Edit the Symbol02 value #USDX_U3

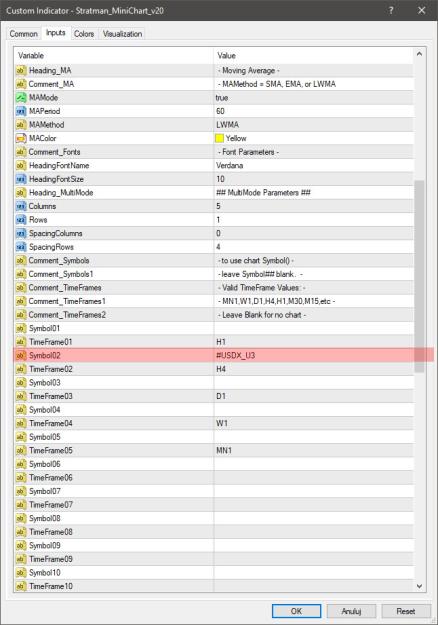click(x=314, y=355)
